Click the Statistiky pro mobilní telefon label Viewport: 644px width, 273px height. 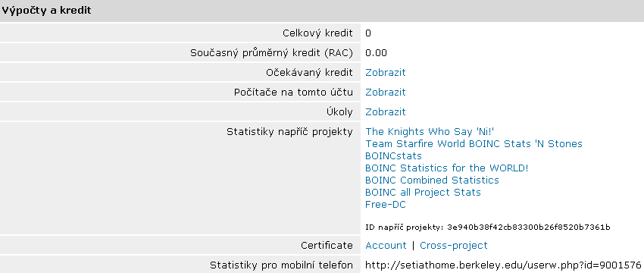click(281, 265)
